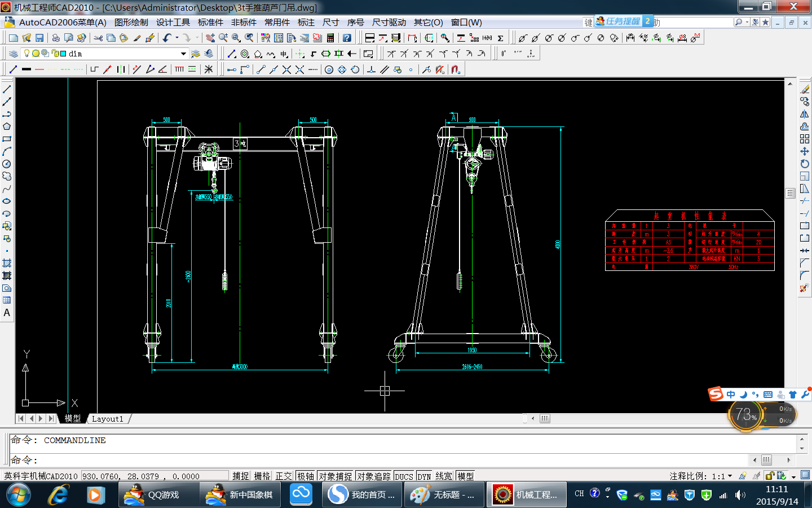This screenshot has width=812, height=508.
Task: Open the calculator tool icon
Action: point(330,38)
